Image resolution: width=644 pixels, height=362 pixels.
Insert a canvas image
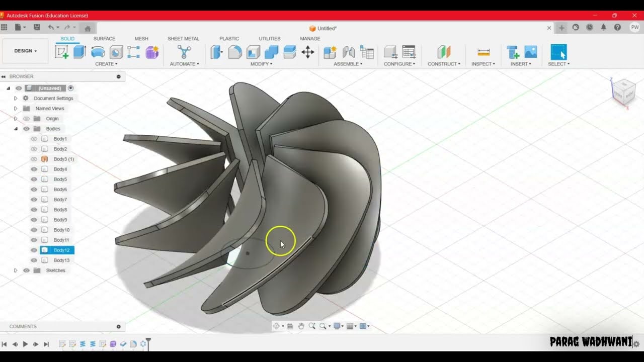[531, 52]
